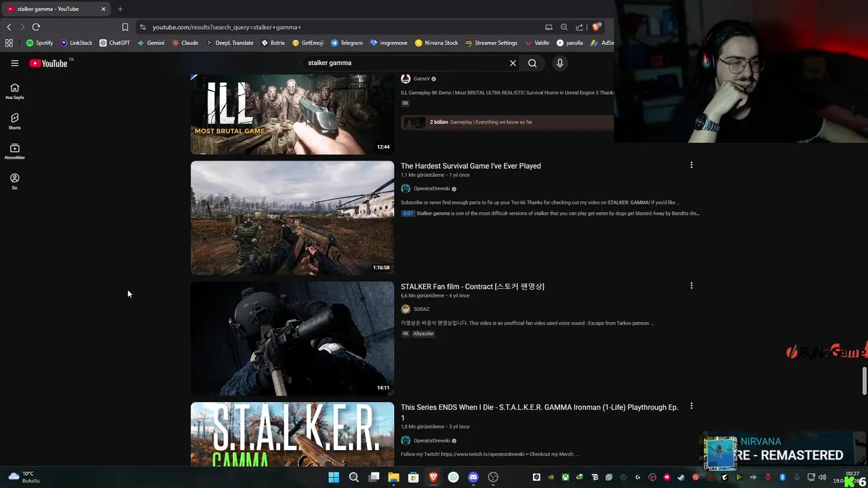Open a new browser tab
The height and width of the screenshot is (488, 868).
(120, 9)
